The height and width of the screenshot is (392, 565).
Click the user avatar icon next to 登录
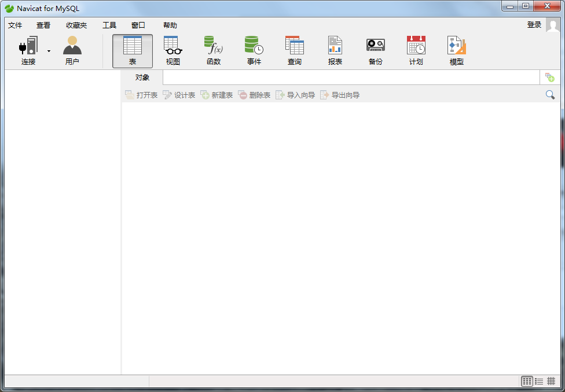click(553, 25)
